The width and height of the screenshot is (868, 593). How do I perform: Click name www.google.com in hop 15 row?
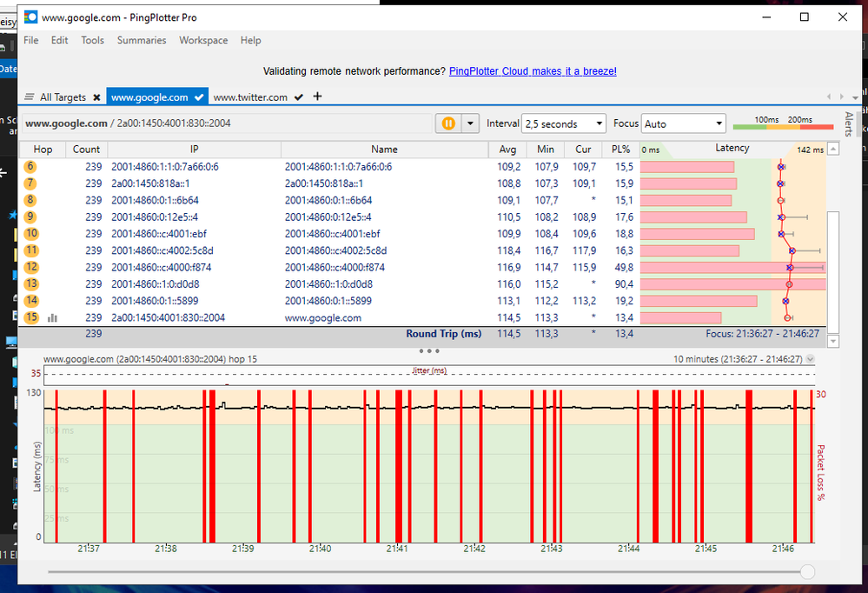click(322, 318)
